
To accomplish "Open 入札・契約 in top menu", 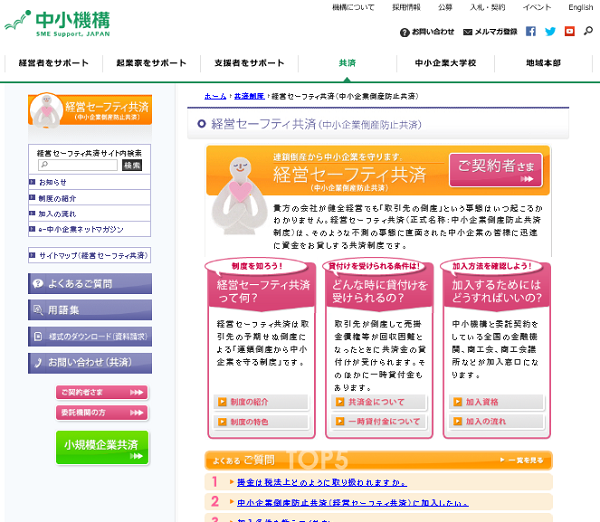I will tap(488, 7).
